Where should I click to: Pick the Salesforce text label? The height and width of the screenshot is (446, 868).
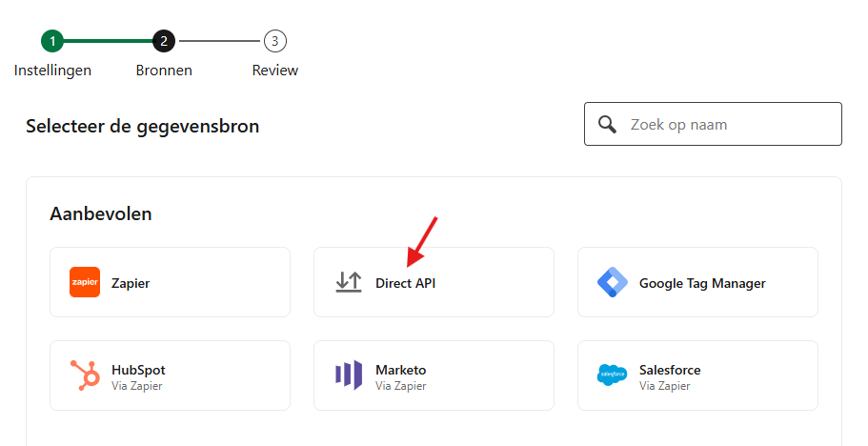coord(670,370)
